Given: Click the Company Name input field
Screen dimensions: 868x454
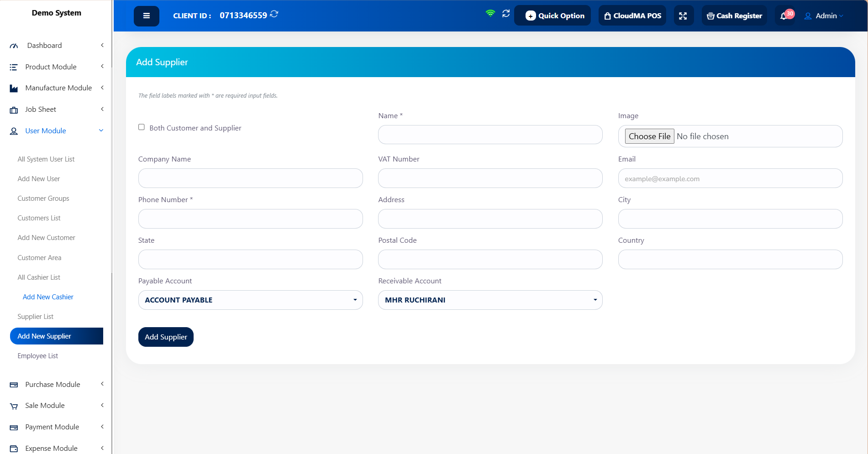Looking at the screenshot, I should pyautogui.click(x=251, y=178).
